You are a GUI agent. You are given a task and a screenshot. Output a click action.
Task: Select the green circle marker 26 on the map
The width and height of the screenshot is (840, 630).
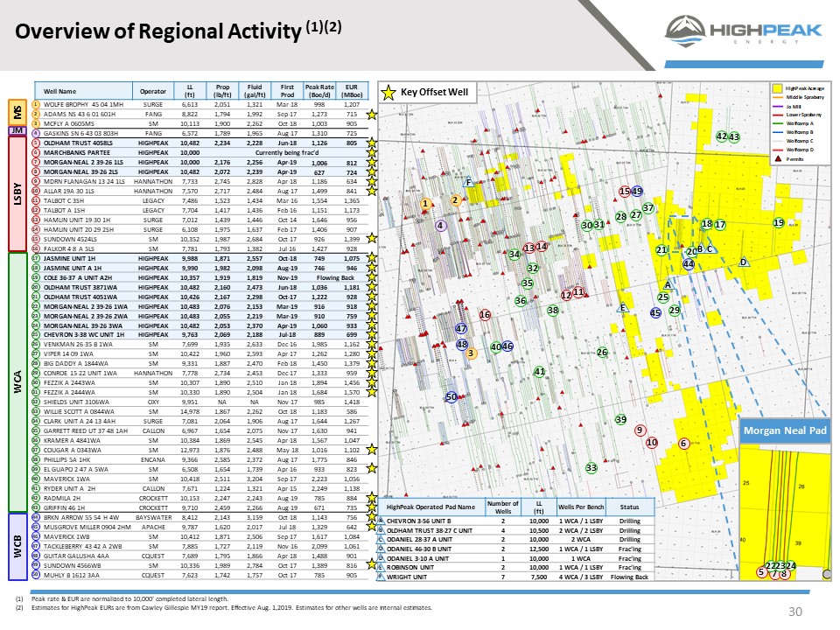[x=602, y=352]
